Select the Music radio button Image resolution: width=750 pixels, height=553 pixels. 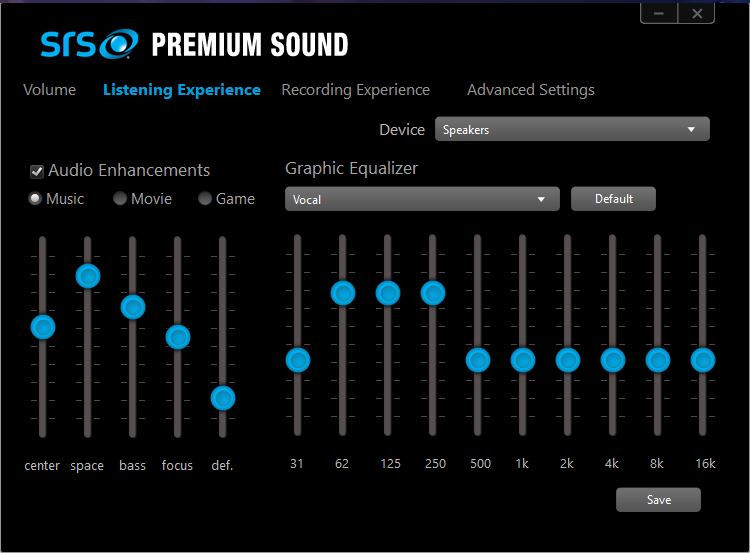point(35,198)
